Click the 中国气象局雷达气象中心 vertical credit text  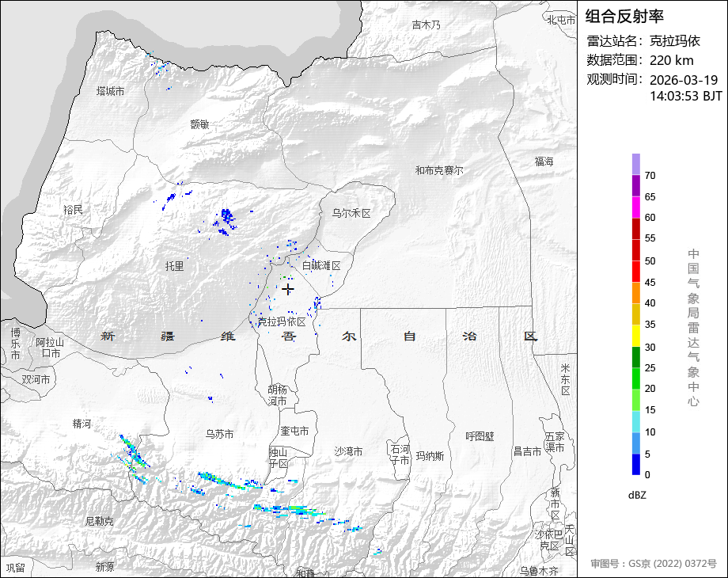click(693, 327)
